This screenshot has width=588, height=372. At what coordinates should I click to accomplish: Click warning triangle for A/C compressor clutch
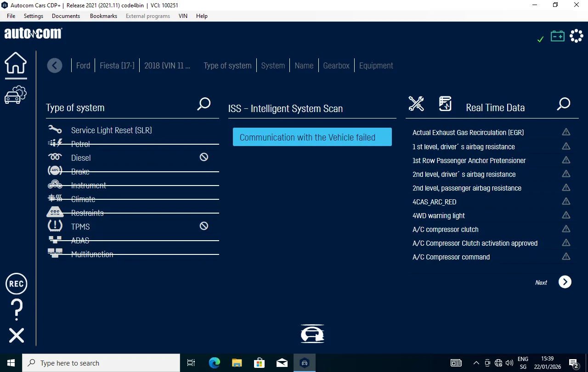[566, 229]
